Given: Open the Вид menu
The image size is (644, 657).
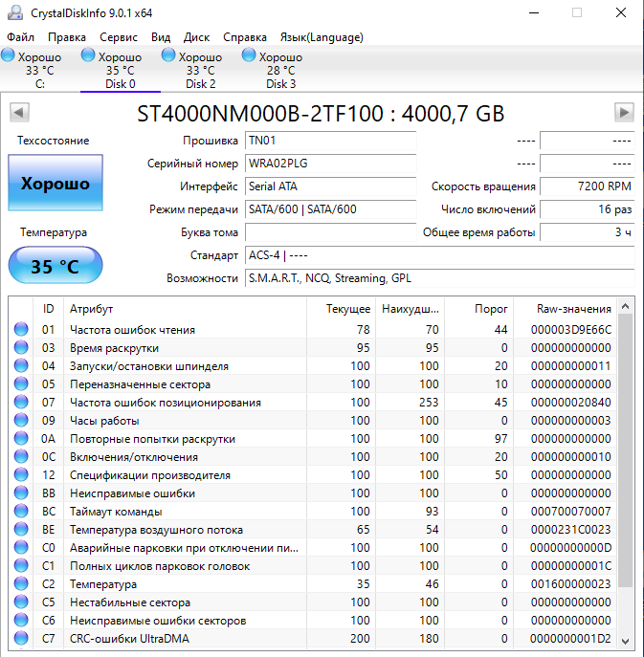Looking at the screenshot, I should tap(161, 37).
